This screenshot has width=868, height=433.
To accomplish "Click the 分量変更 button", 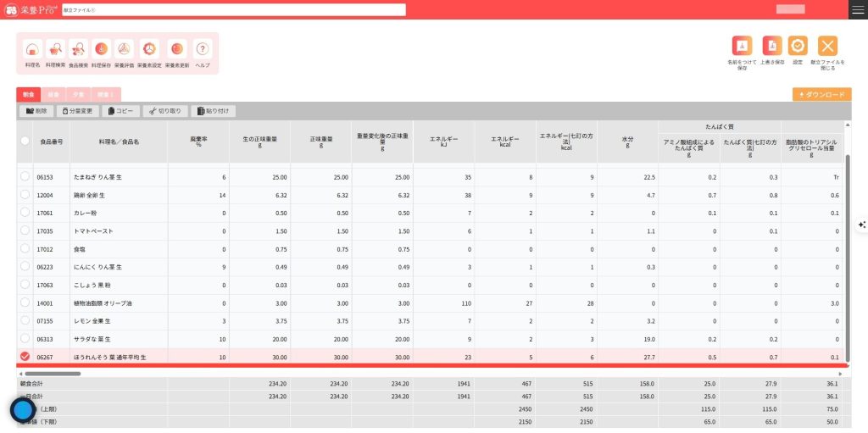I will [x=77, y=111].
